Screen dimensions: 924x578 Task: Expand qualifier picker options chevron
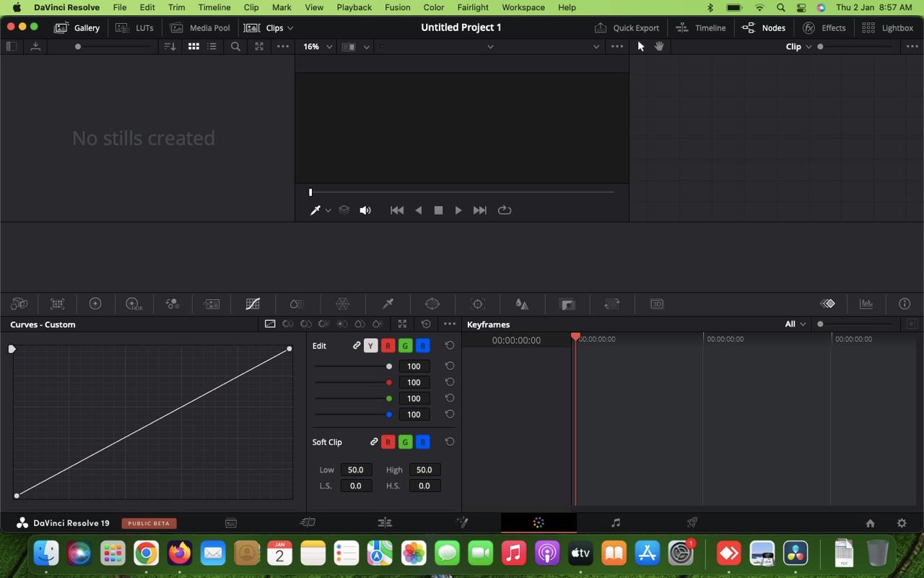pyautogui.click(x=328, y=210)
